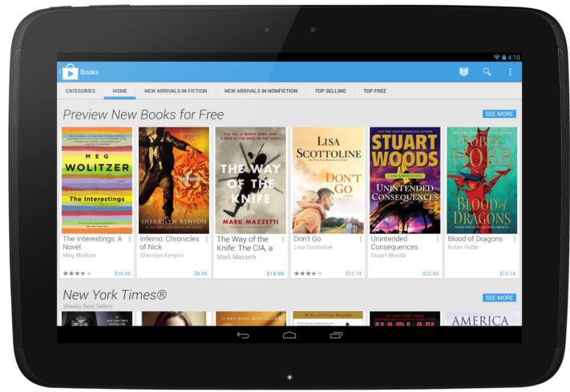Tap 'Blood of Dragons' title text
This screenshot has width=570, height=392.
click(x=475, y=239)
